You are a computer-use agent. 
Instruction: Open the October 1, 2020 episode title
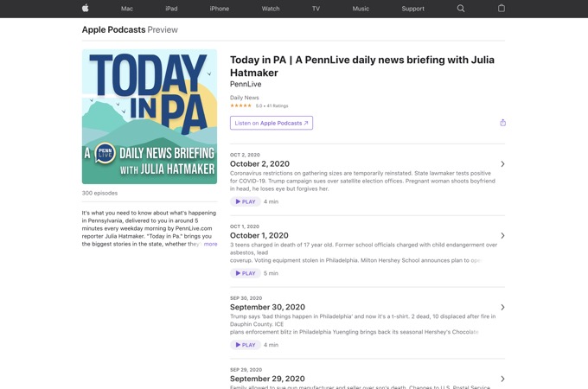click(259, 235)
